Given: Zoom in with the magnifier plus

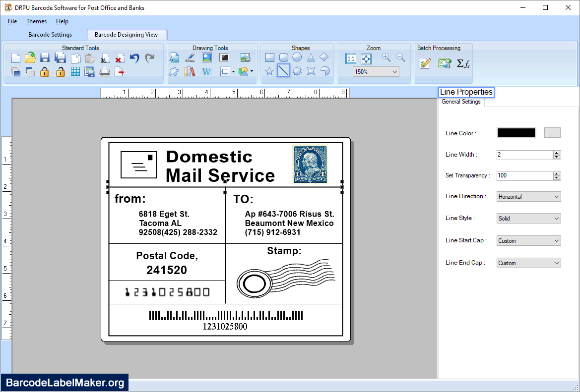Looking at the screenshot, I should [386, 57].
